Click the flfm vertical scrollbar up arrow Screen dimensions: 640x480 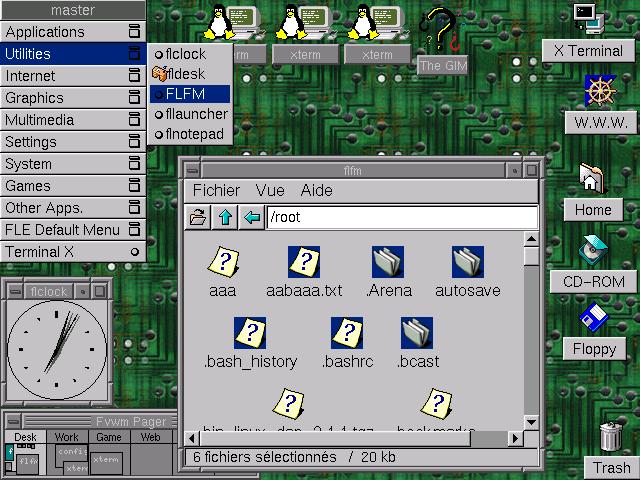(531, 239)
